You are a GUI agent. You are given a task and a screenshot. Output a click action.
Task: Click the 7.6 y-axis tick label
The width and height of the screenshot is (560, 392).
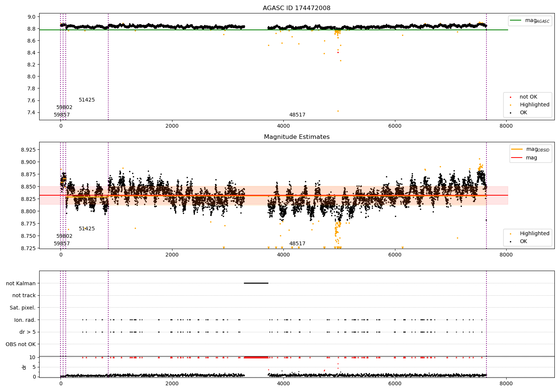pyautogui.click(x=32, y=100)
